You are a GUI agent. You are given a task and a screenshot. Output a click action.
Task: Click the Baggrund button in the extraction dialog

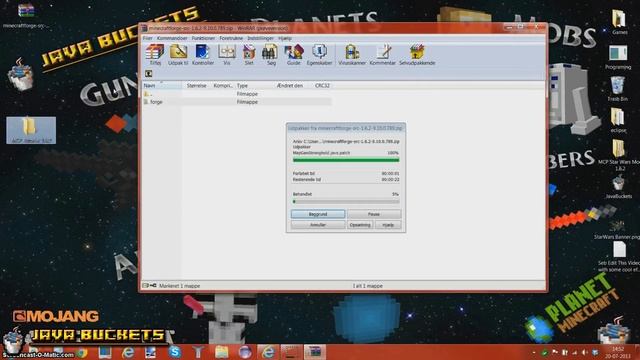tap(318, 214)
